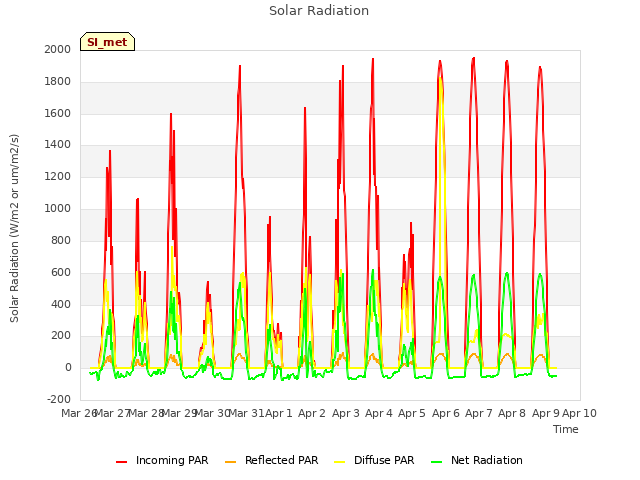The height and width of the screenshot is (480, 640).
Task: Click the 600 y-axis tick label
Action: coord(61,272)
